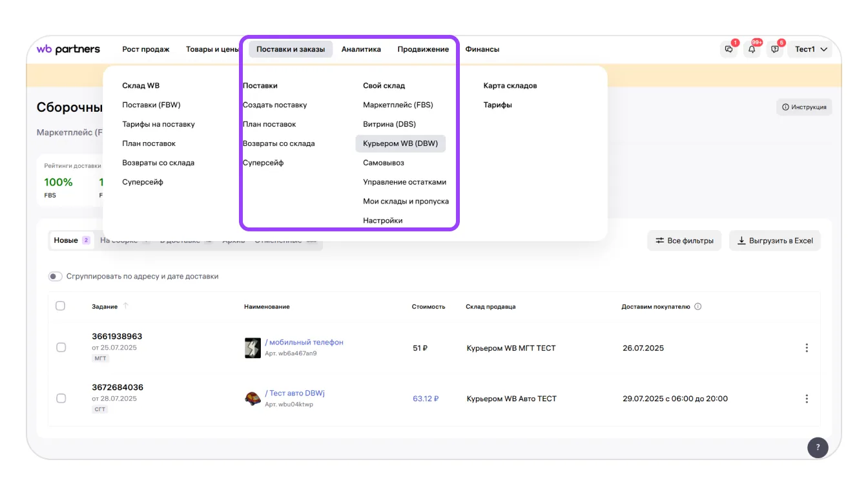
Task: Open the notifications bell icon
Action: tap(752, 49)
